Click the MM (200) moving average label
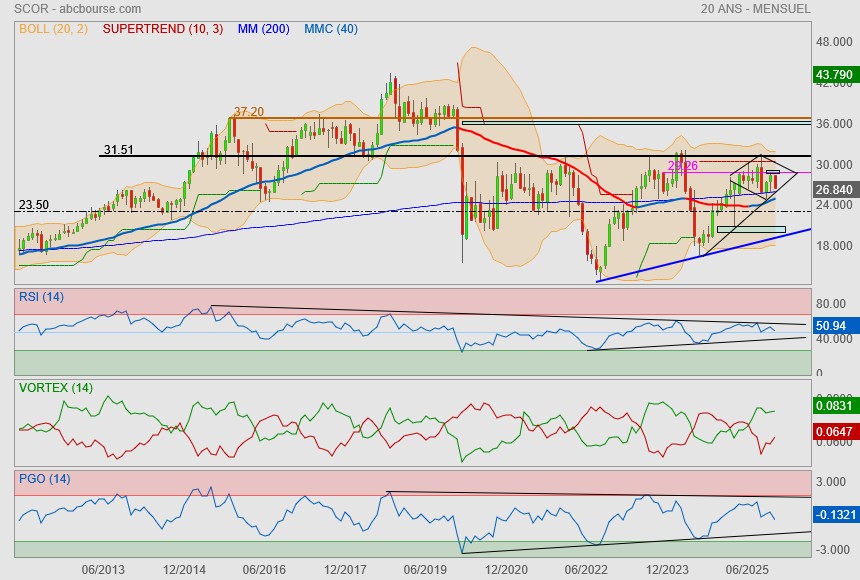The image size is (860, 580). click(263, 29)
